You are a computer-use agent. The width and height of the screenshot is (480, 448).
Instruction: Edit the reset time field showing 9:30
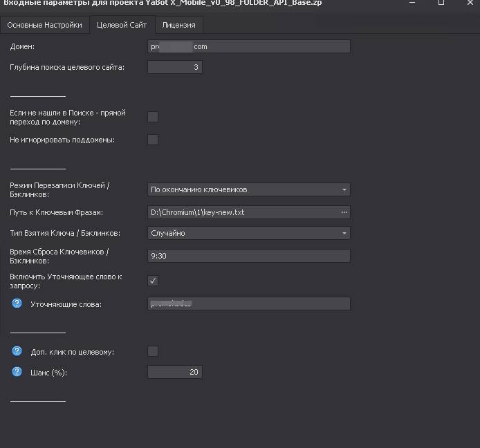tap(248, 256)
